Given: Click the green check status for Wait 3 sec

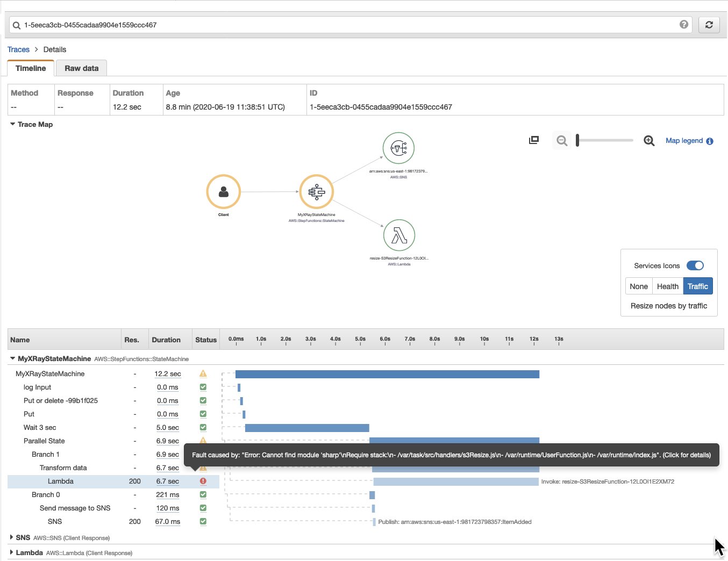Looking at the screenshot, I should pyautogui.click(x=203, y=427).
